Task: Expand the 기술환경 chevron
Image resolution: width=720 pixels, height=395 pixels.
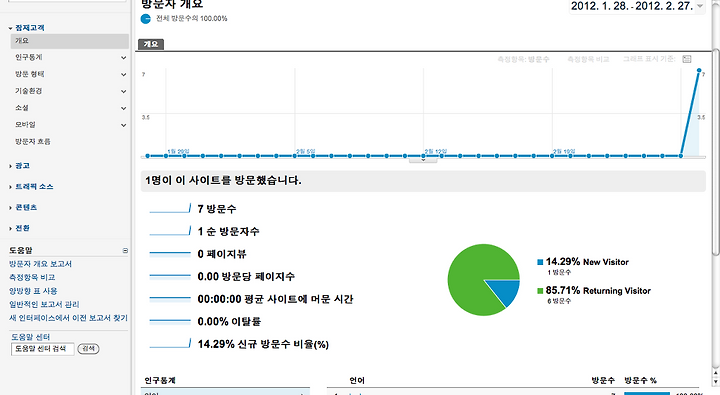Action: tap(124, 91)
